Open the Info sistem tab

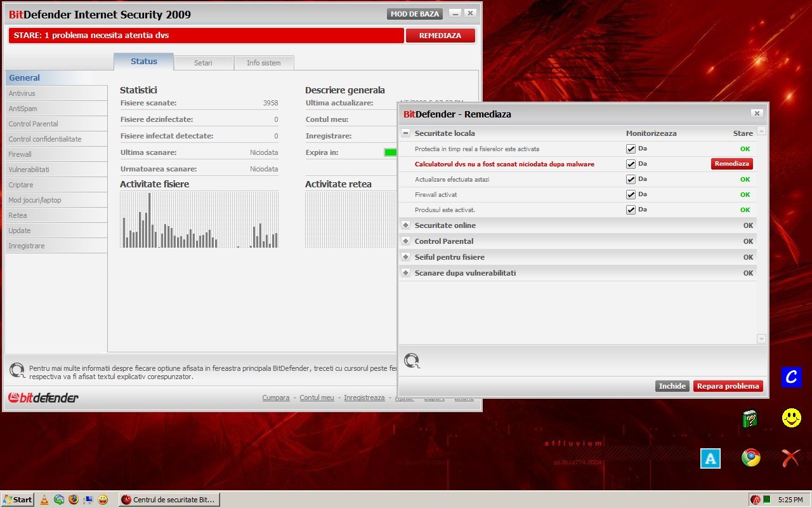(x=264, y=63)
